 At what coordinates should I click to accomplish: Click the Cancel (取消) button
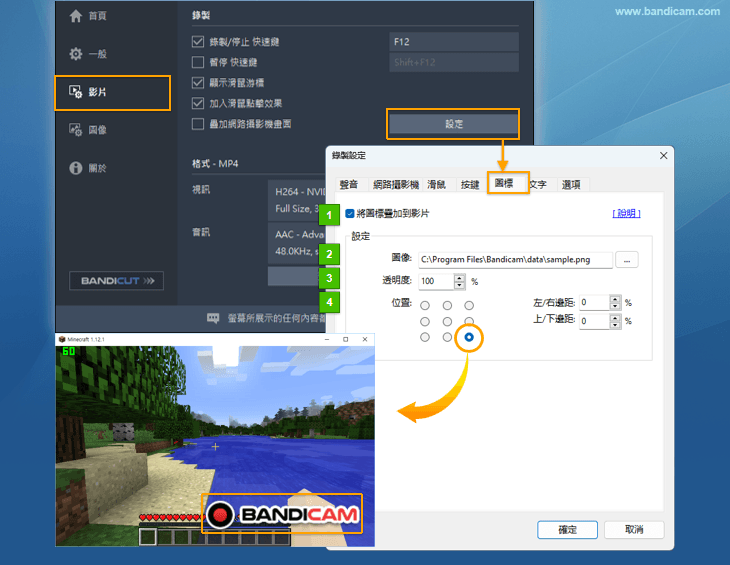point(634,530)
